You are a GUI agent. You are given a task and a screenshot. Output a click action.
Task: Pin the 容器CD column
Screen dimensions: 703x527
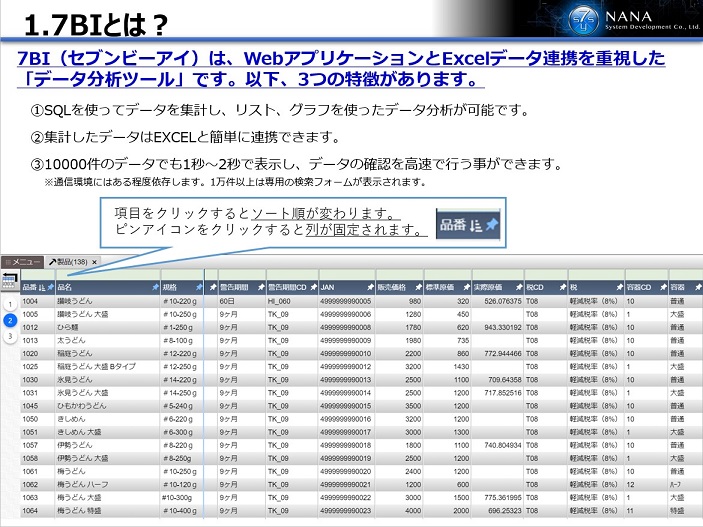[x=663, y=287]
